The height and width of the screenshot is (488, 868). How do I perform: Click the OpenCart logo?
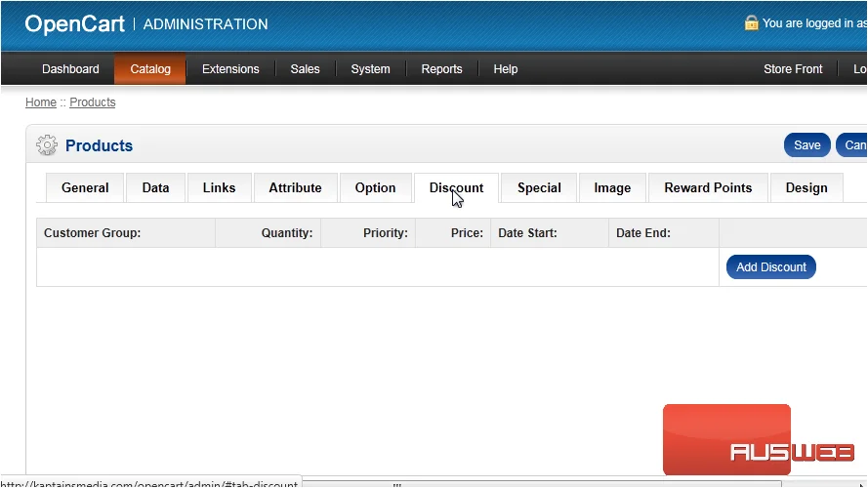[75, 24]
